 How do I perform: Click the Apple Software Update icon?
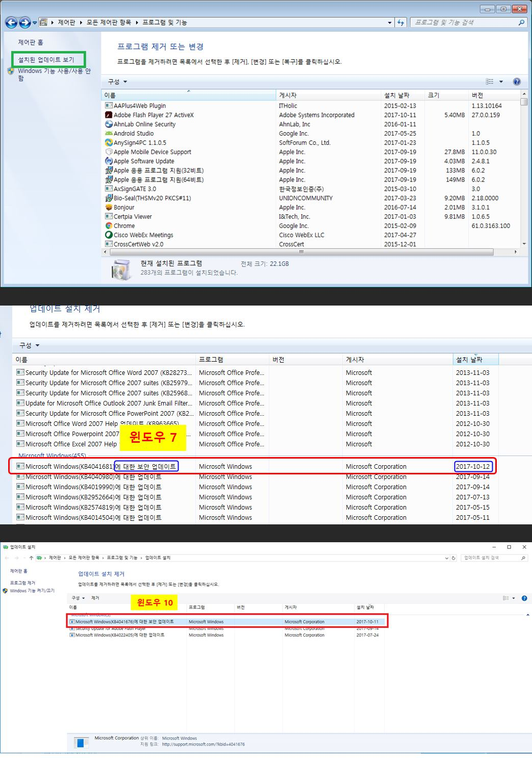tap(109, 161)
